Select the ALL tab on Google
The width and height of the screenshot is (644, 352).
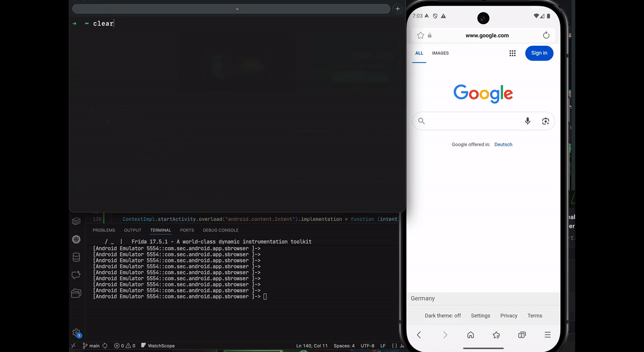[x=419, y=53]
